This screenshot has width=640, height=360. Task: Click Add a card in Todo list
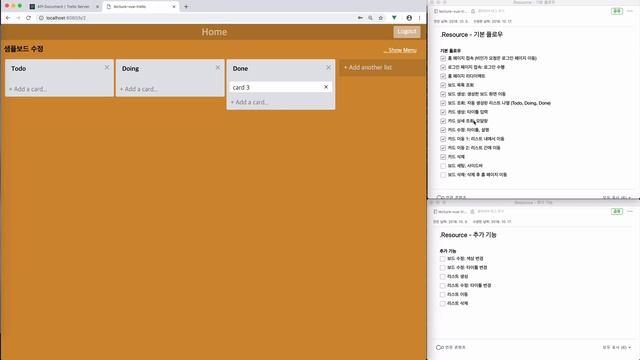click(28, 89)
